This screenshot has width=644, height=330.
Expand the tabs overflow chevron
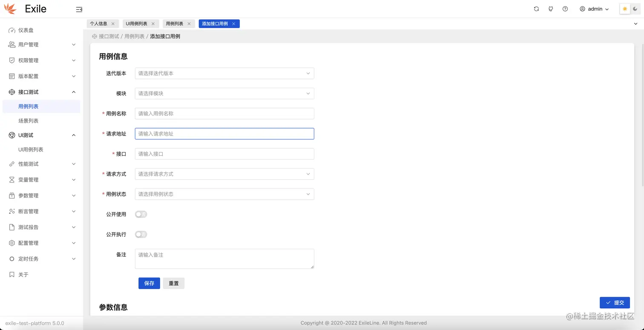click(x=636, y=24)
